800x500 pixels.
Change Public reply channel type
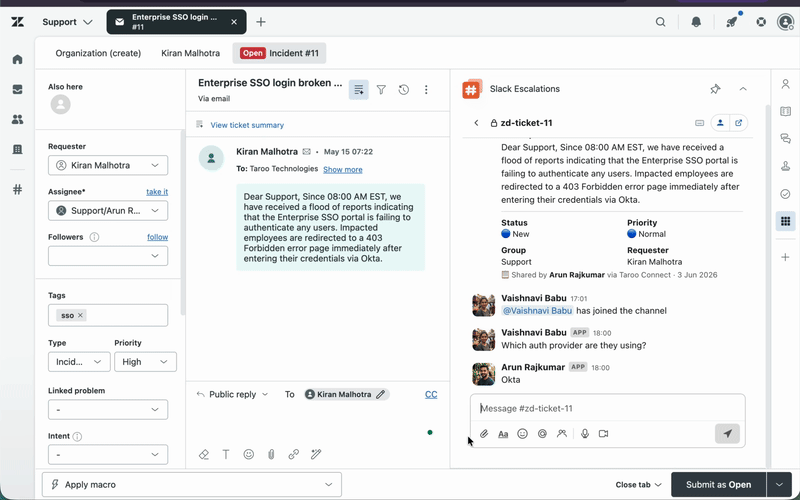[x=232, y=394]
